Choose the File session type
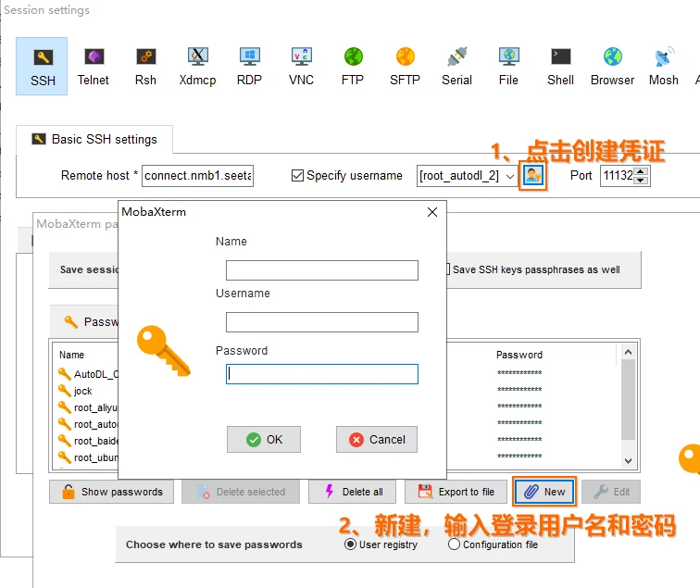The height and width of the screenshot is (588, 700). (x=508, y=66)
